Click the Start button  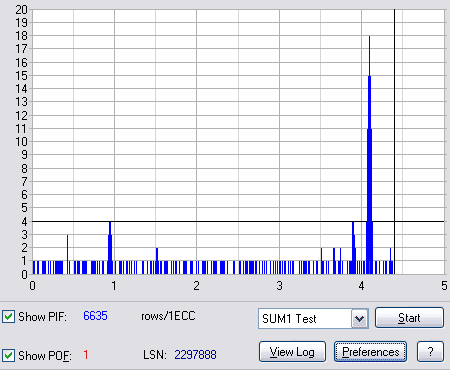pos(409,318)
